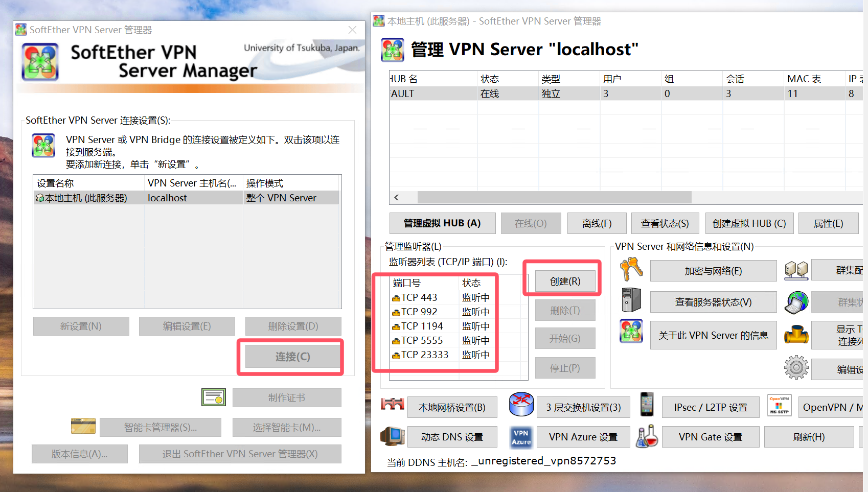Open 加密与网络(E) settings

click(713, 271)
